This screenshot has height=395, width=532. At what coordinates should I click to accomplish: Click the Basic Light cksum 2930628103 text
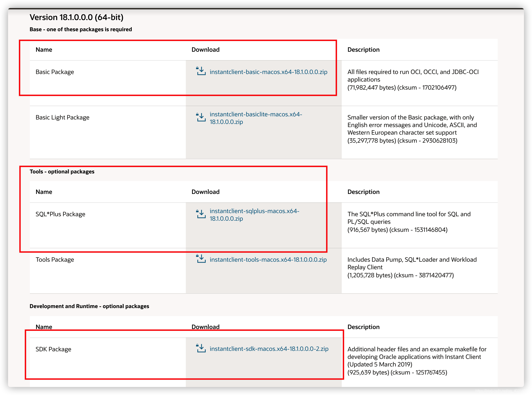tap(427, 141)
